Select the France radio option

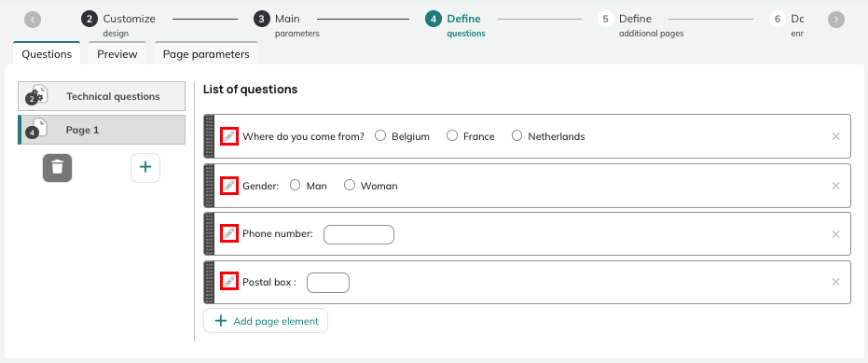click(x=452, y=136)
